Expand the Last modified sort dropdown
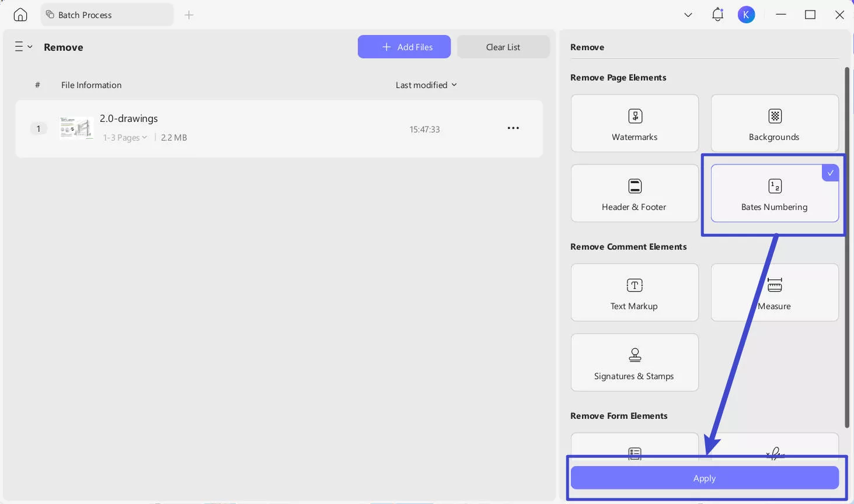854x504 pixels. (426, 85)
